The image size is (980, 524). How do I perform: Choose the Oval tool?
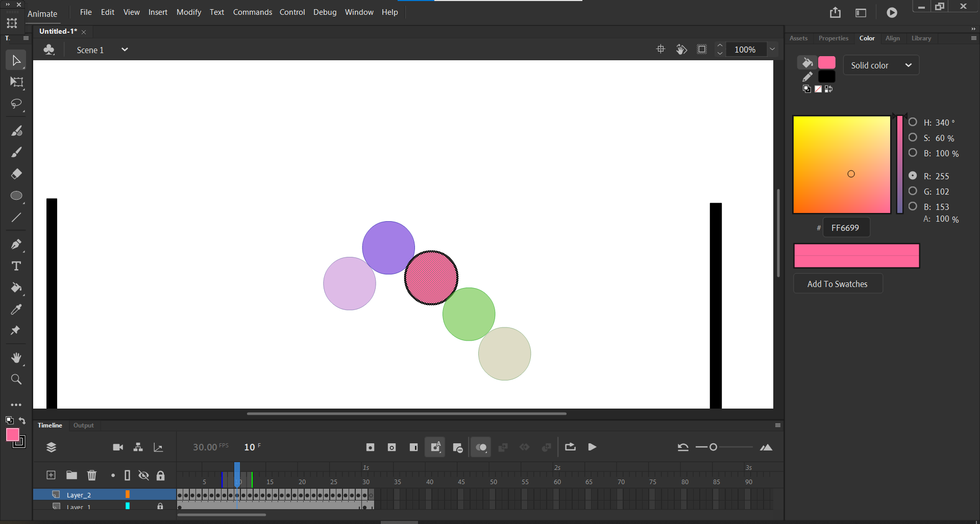click(16, 196)
